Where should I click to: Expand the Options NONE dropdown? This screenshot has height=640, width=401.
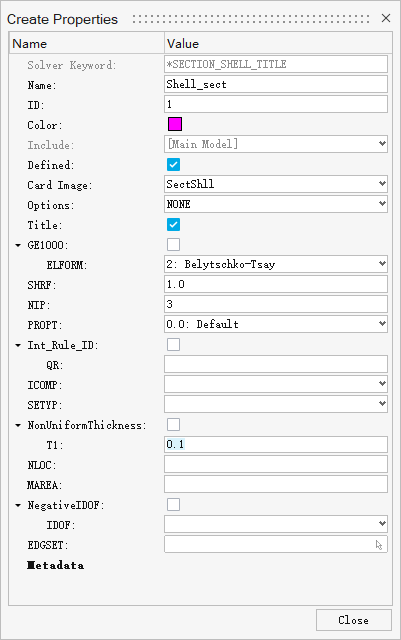[x=276, y=204]
